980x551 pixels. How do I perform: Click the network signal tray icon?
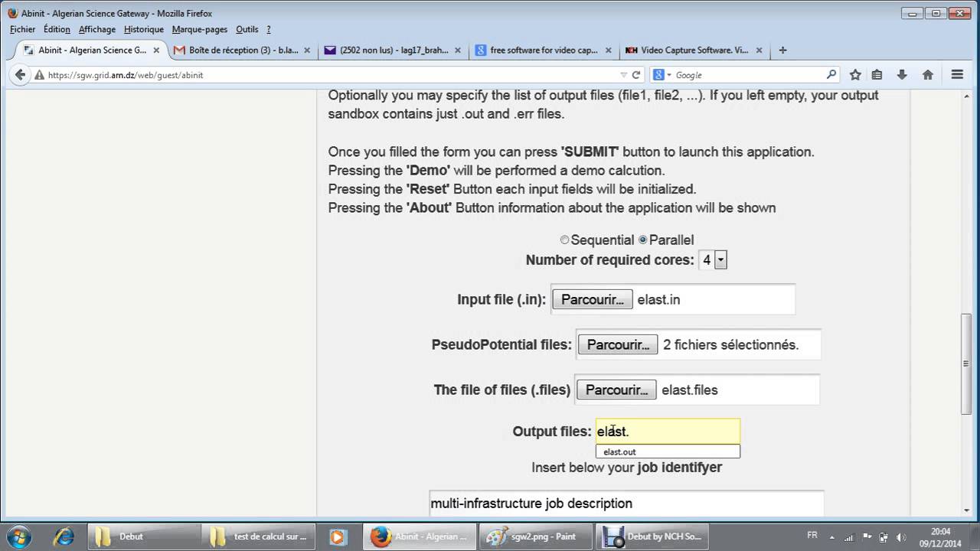click(x=848, y=536)
